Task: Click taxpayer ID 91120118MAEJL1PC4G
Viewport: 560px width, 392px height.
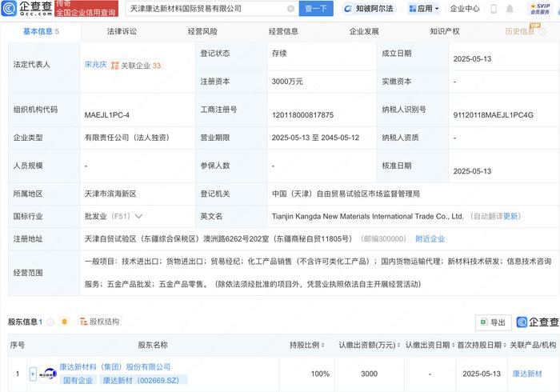Action: pos(494,115)
